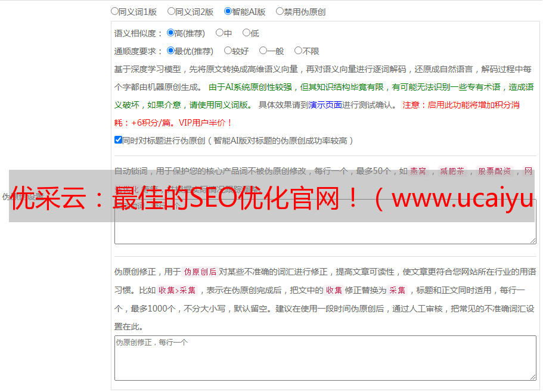Click the 燕窝 example keyword
543x392 pixels.
(418, 171)
